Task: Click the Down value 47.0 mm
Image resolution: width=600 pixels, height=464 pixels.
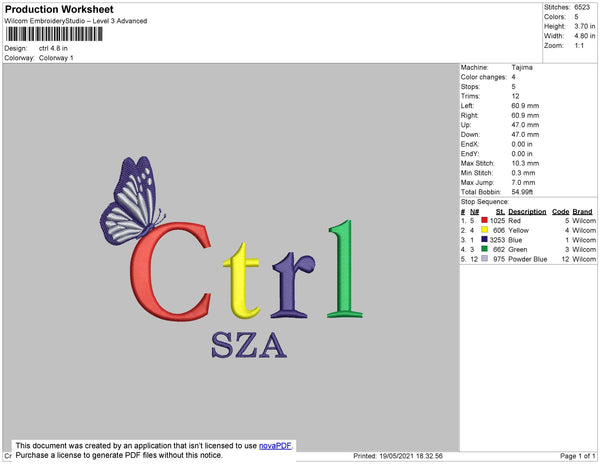Action: [525, 134]
